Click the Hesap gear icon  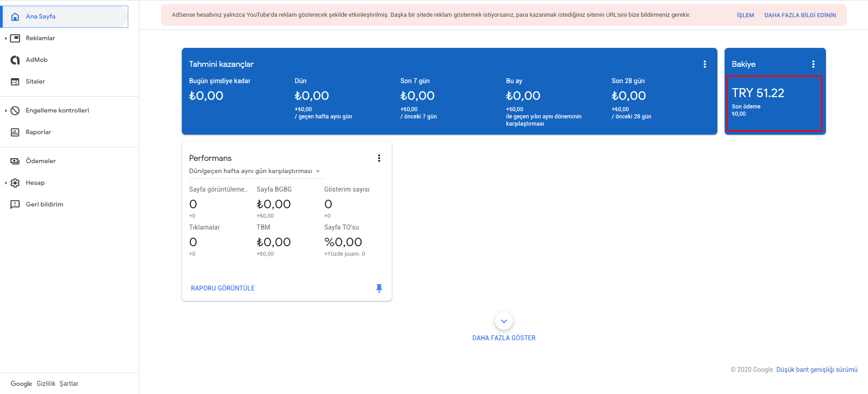[x=15, y=183]
